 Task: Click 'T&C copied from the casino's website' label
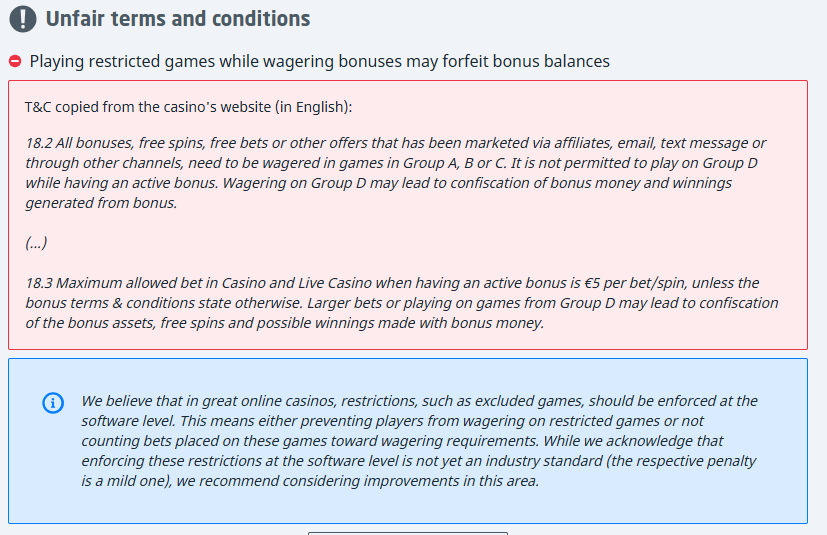coord(188,107)
